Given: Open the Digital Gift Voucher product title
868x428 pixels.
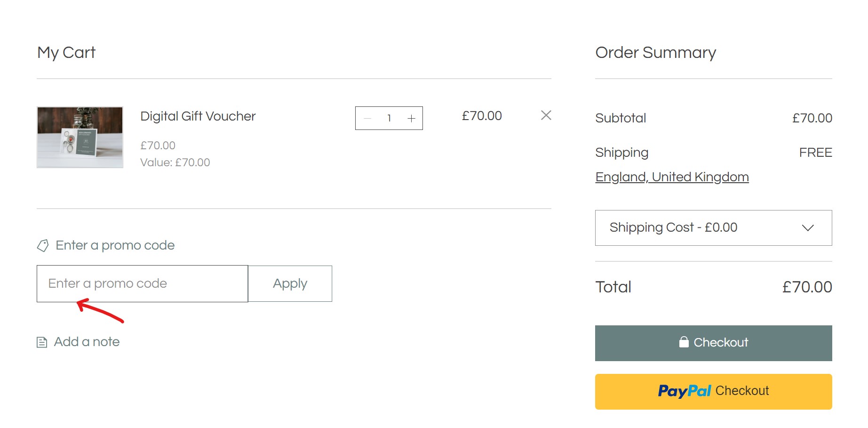Looking at the screenshot, I should tap(198, 116).
